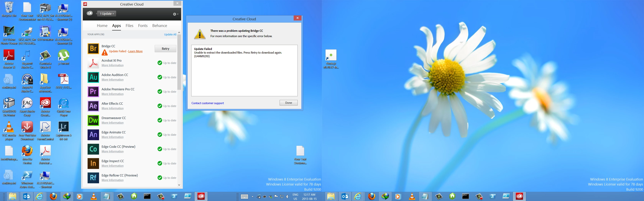Select the AppDev Microsof... folder on desktop
This screenshot has width=644, height=201.
45,83
